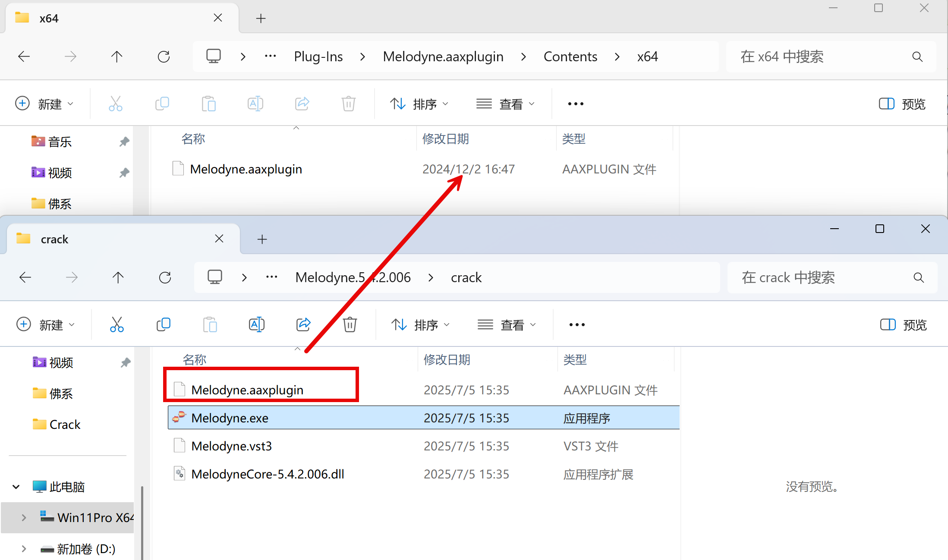Toggle the 预览 pane in crack window
The height and width of the screenshot is (560, 948).
point(903,325)
